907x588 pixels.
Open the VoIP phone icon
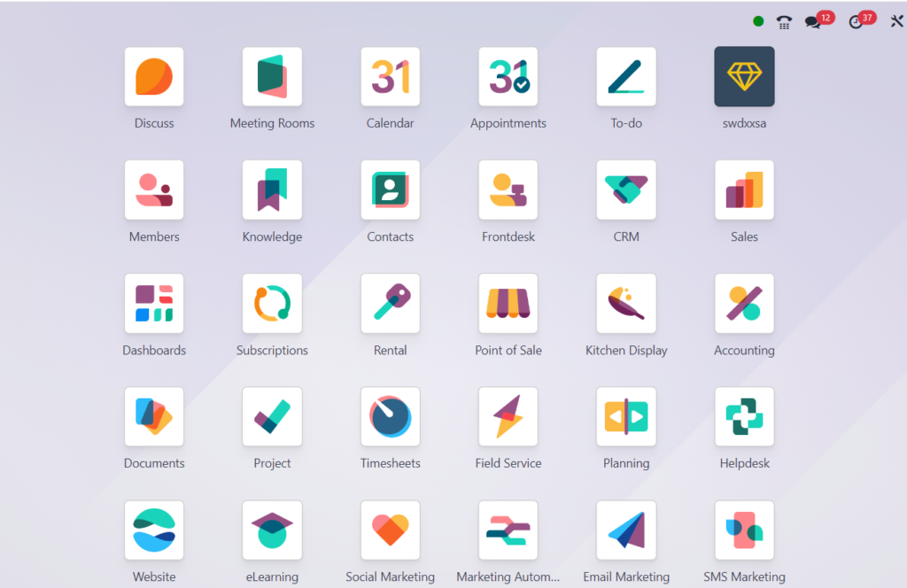point(784,22)
